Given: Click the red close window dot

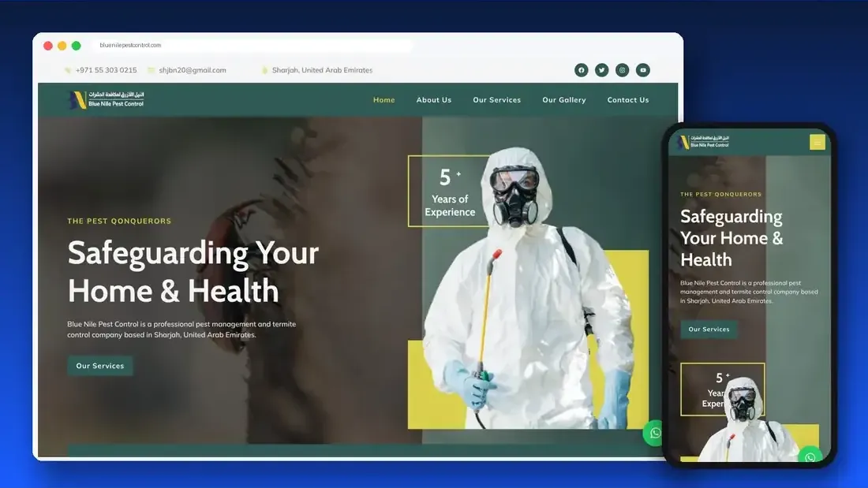Looking at the screenshot, I should pos(48,46).
